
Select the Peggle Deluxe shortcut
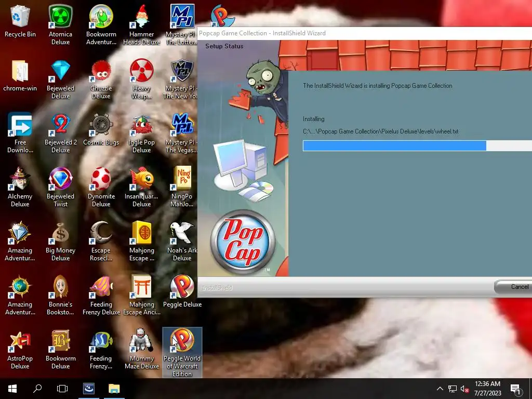pos(182,291)
